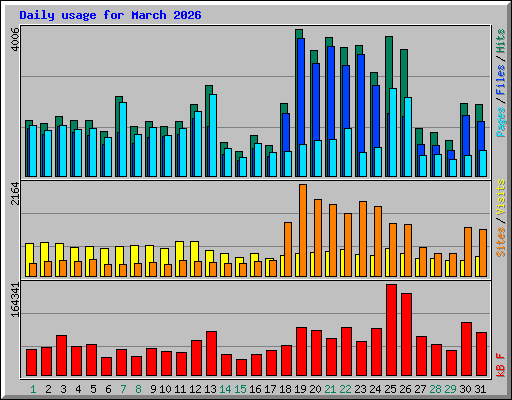Click day label 3 on the x-axis
The width and height of the screenshot is (512, 400).
[x=63, y=389]
